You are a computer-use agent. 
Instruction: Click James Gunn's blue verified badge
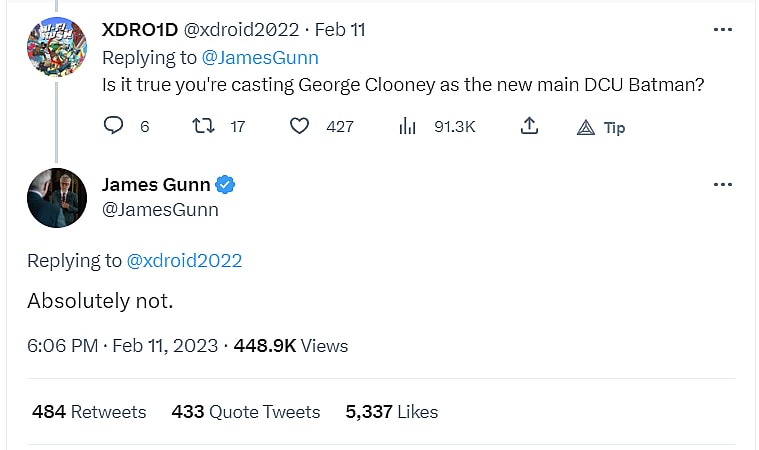pos(227,185)
